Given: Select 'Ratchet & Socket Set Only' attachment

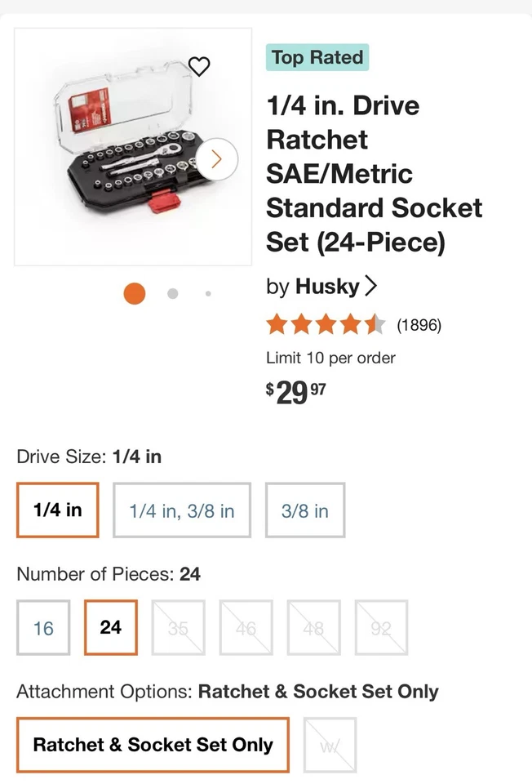Looking at the screenshot, I should click(x=153, y=745).
